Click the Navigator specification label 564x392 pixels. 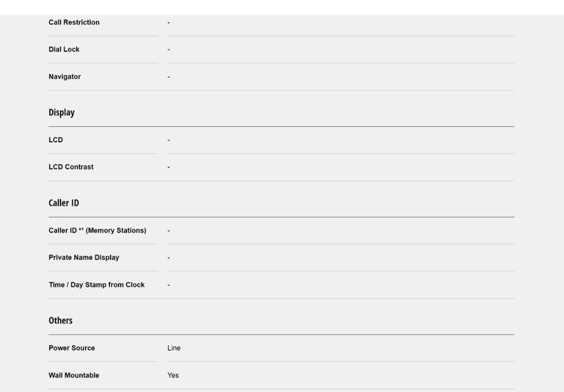pos(65,77)
